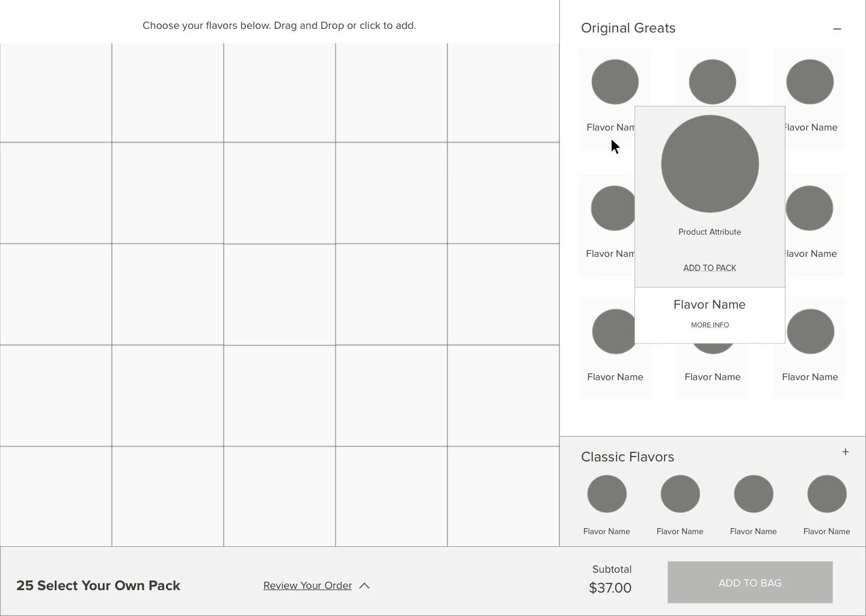866x616 pixels.
Task: Collapse Original Greats section with minus icon
Action: click(x=837, y=29)
